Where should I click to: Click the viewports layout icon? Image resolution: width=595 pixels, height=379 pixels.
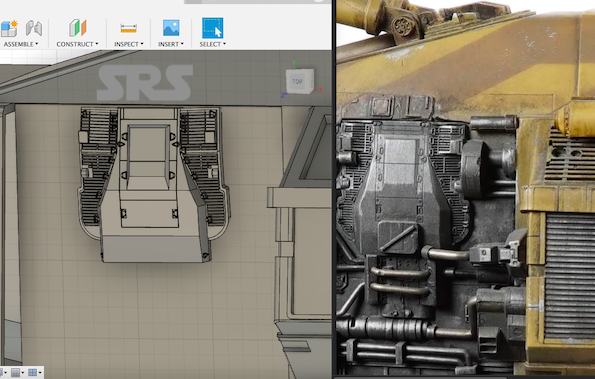click(33, 373)
